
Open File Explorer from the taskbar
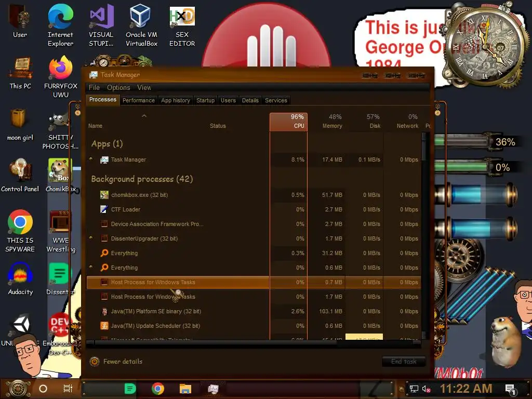coord(185,389)
